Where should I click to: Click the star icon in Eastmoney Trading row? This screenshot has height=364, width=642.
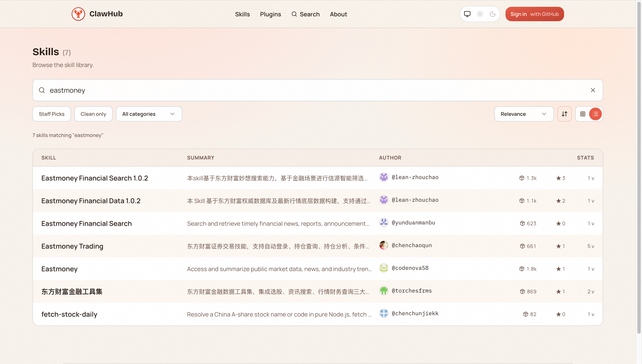(x=558, y=246)
